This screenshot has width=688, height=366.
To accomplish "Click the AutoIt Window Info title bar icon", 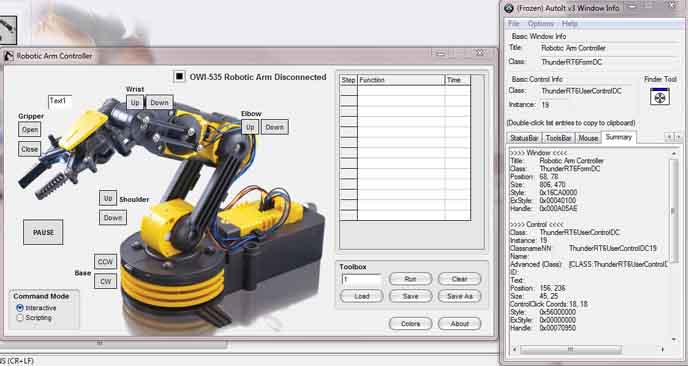I will point(509,8).
